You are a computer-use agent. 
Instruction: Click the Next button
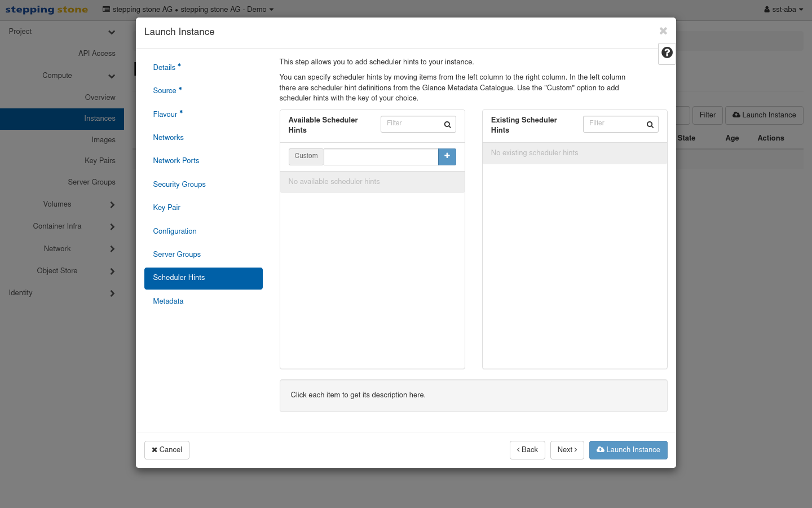(x=567, y=450)
